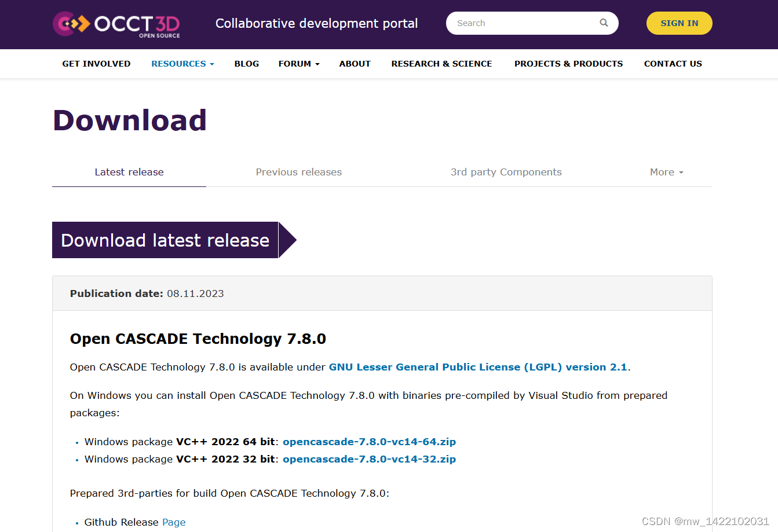Open the GNU LGPL version 2.1 link
The width and height of the screenshot is (778, 532).
click(x=478, y=367)
